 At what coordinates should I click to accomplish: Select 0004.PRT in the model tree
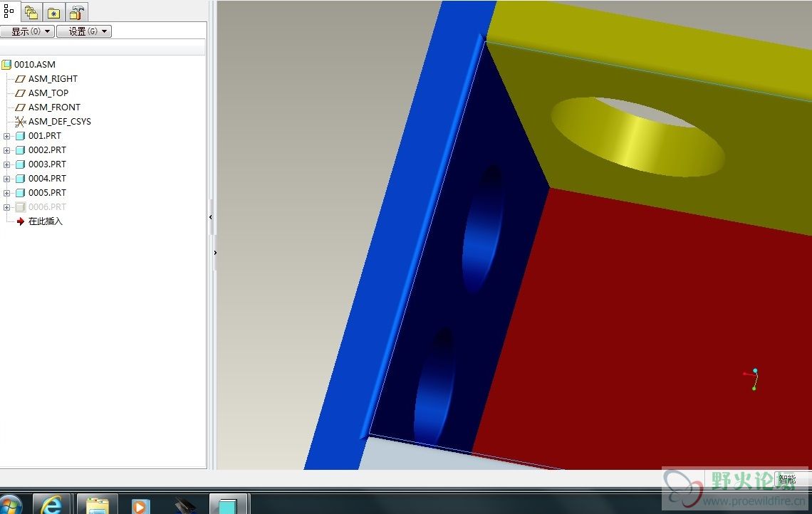pyautogui.click(x=47, y=179)
